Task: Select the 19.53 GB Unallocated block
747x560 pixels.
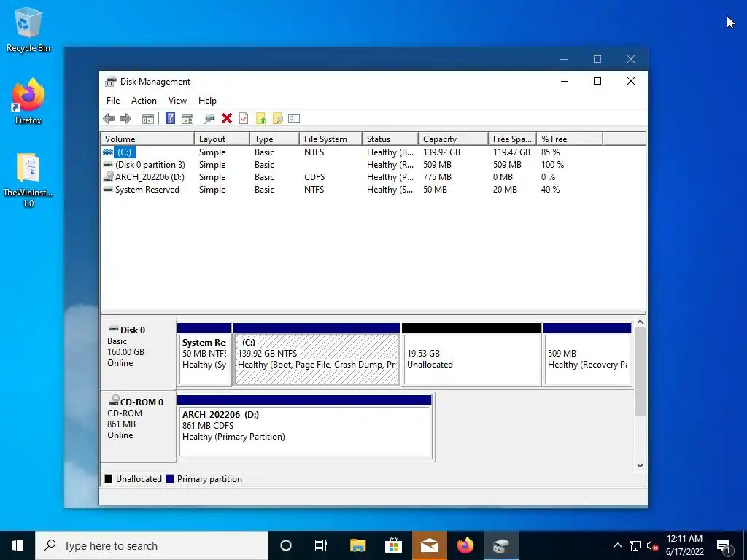Action: point(472,354)
